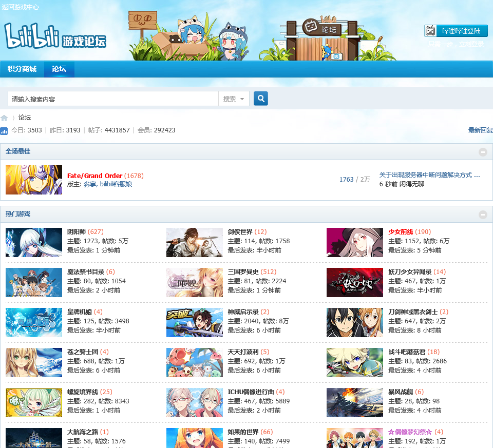Click the 哔哩哔哩登陆 login button
Image resolution: width=493 pixels, height=448 pixels.
456,31
